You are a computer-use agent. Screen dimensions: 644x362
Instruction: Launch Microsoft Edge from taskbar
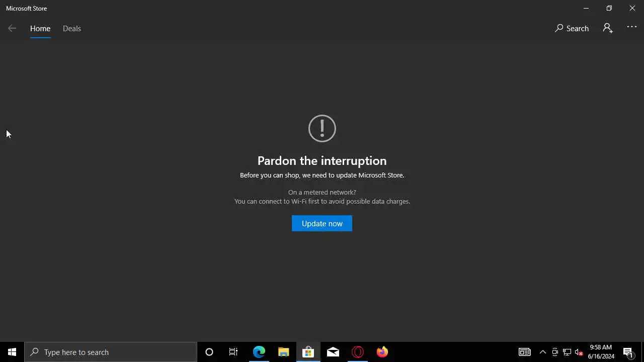coord(259,352)
